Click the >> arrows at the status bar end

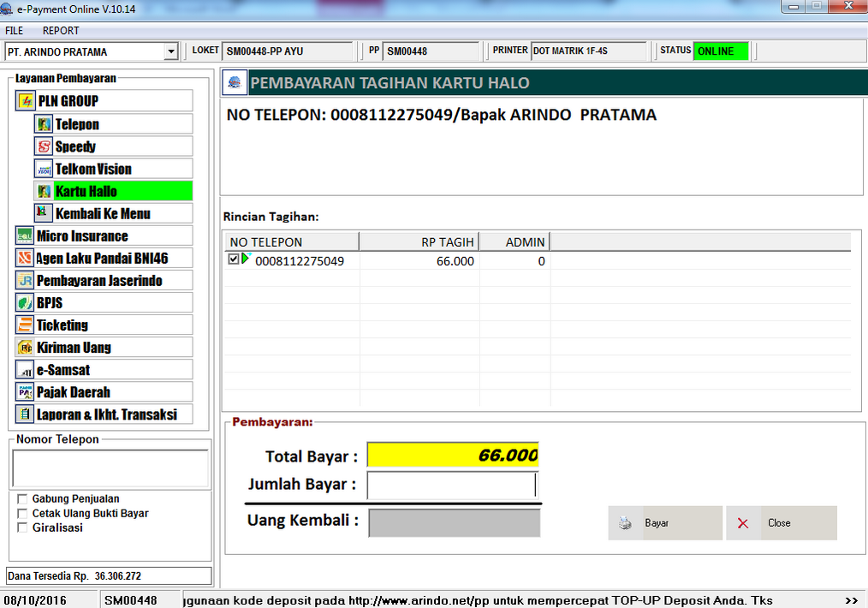[x=852, y=600]
